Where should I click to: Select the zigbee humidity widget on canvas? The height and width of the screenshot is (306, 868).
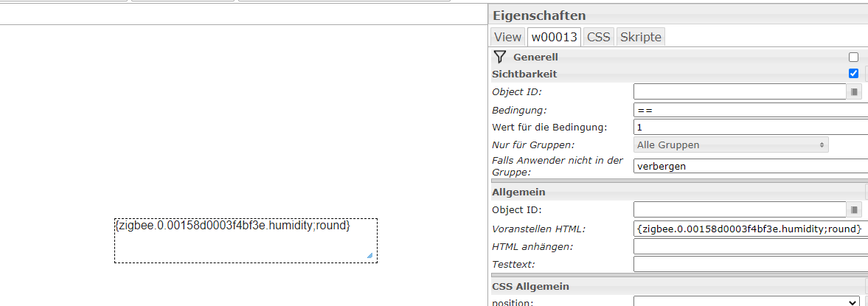pos(246,240)
